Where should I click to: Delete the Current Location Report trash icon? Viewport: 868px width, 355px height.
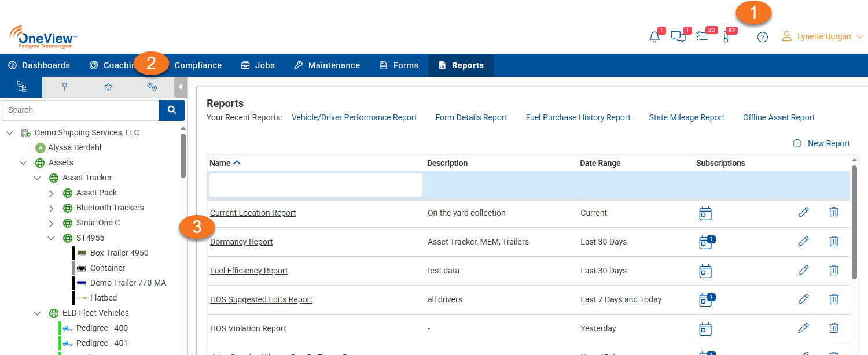point(833,212)
